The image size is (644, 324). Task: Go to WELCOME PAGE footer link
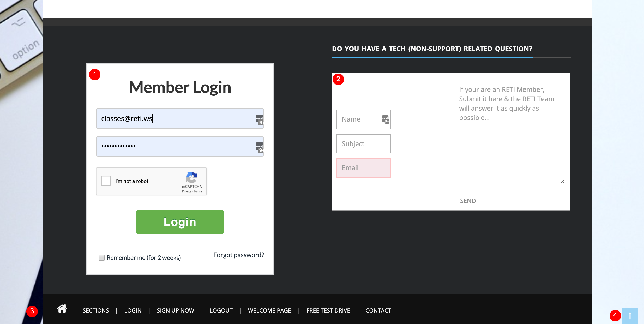click(269, 310)
